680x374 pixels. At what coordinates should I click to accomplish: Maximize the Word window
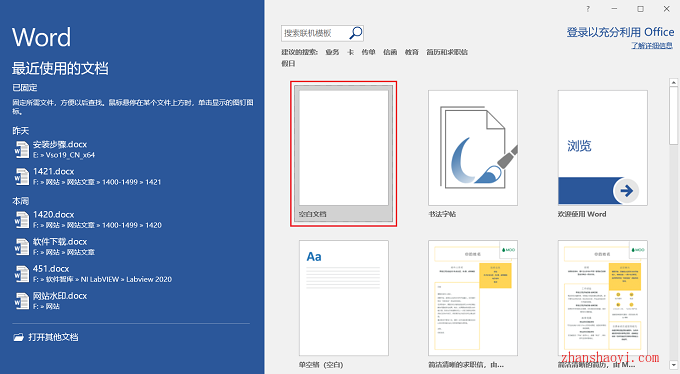coord(640,9)
